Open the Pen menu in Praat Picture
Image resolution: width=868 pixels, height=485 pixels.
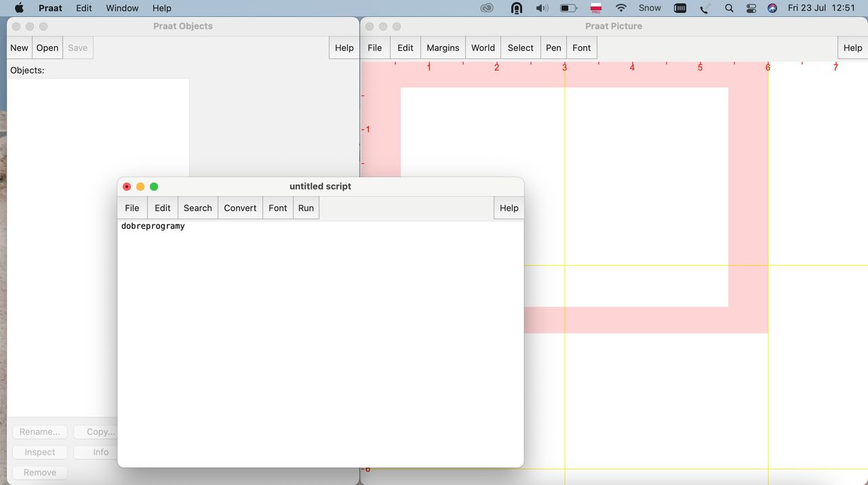coord(553,47)
